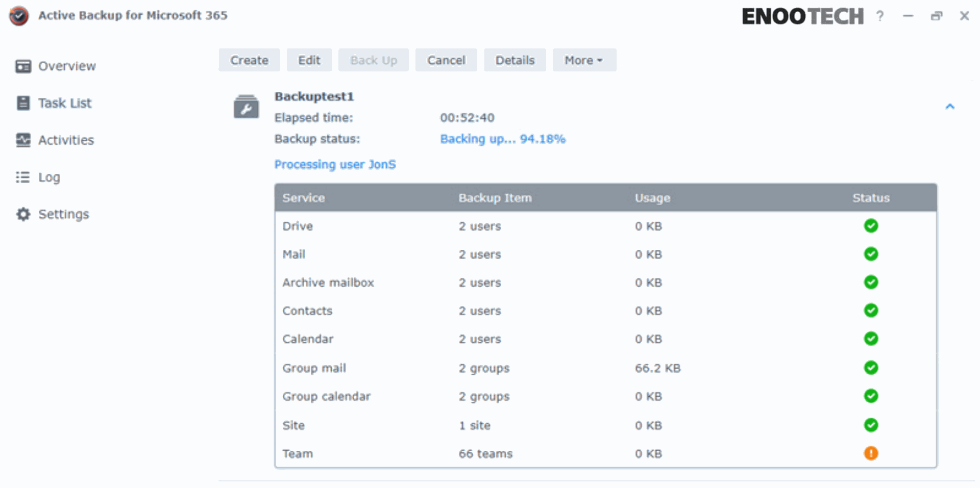This screenshot has width=980, height=488.
Task: Open task Details
Action: [515, 60]
